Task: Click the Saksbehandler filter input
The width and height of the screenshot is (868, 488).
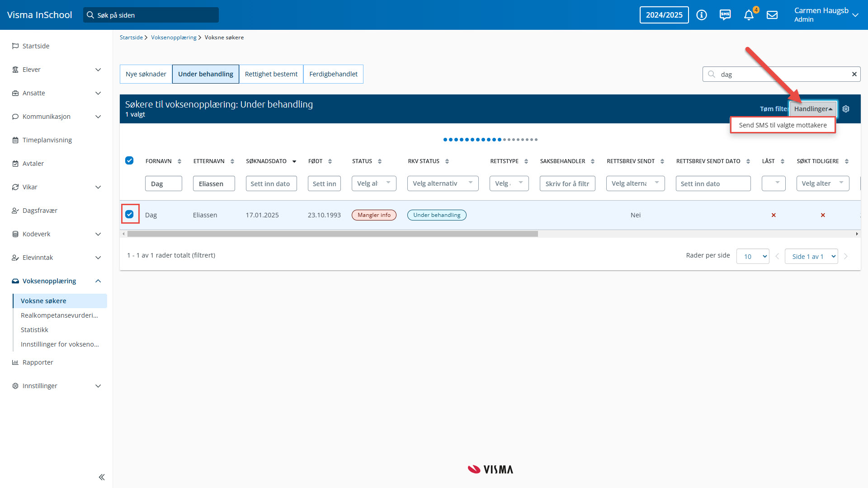Action: (567, 183)
